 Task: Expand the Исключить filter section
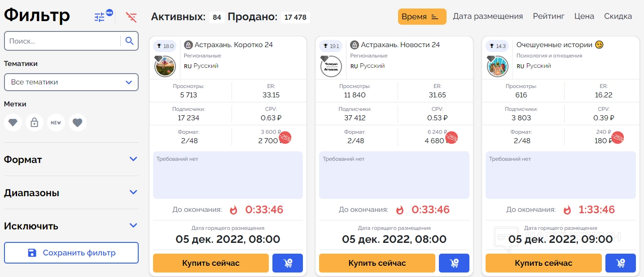coord(133,226)
